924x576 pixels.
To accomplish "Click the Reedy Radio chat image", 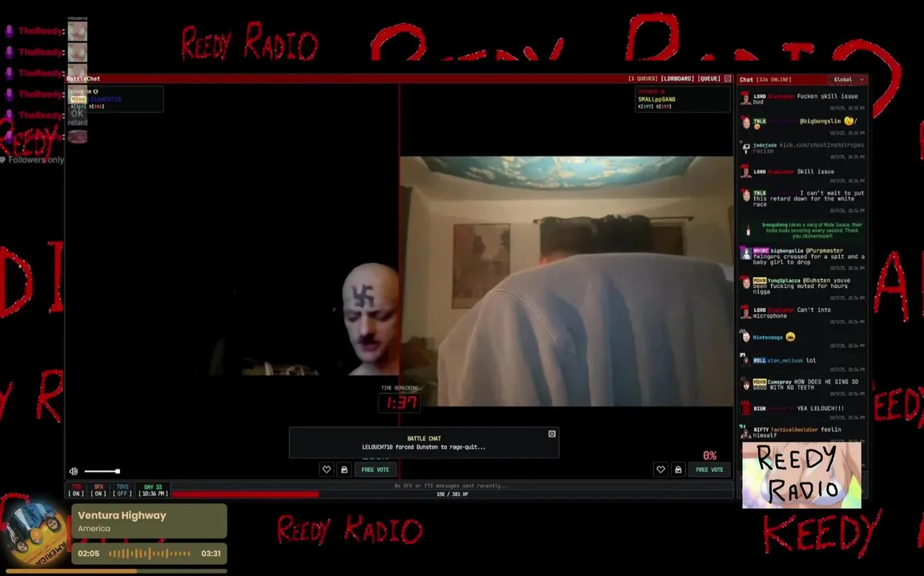I will 801,474.
